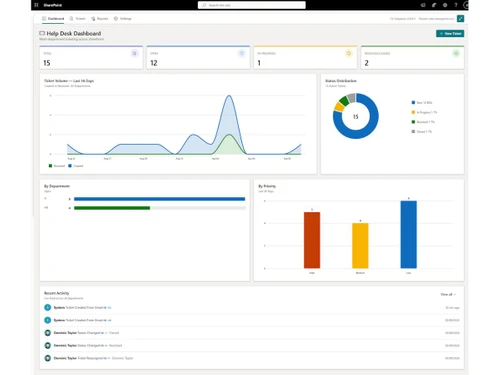500x375 pixels.
Task: Click the teal expand icon near site address
Action: [x=460, y=19]
